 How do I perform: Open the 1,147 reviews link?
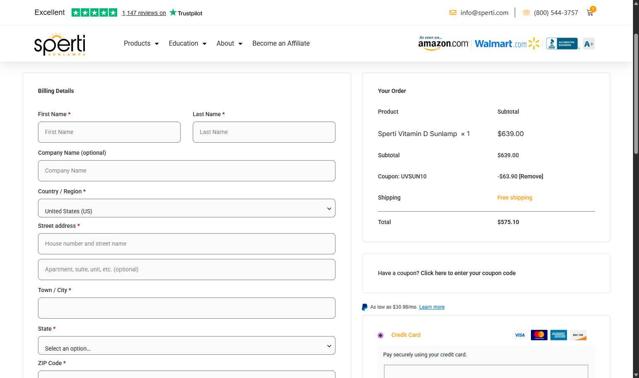144,13
